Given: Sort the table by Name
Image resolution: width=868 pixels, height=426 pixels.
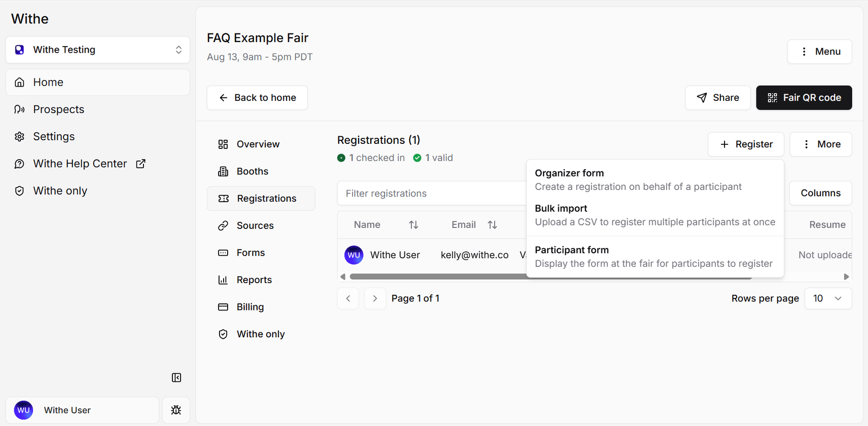Looking at the screenshot, I should click(386, 225).
